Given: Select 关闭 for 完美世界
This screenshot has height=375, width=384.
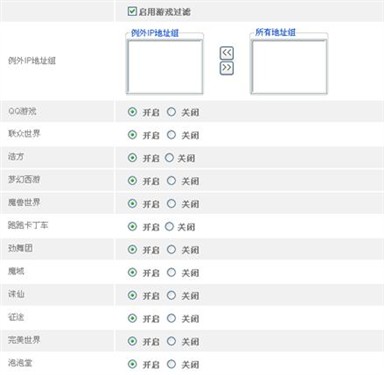Looking at the screenshot, I should click(x=171, y=341).
